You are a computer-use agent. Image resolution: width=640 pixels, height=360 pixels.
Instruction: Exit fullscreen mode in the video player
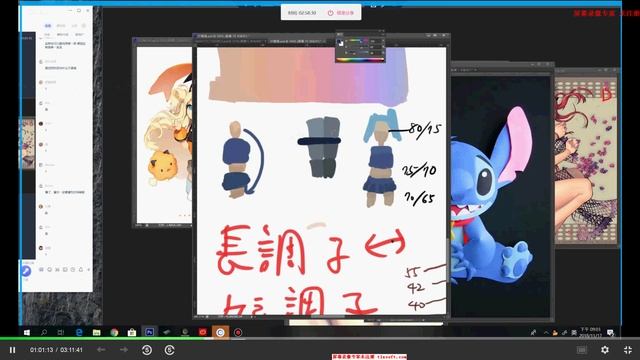coord(628,350)
